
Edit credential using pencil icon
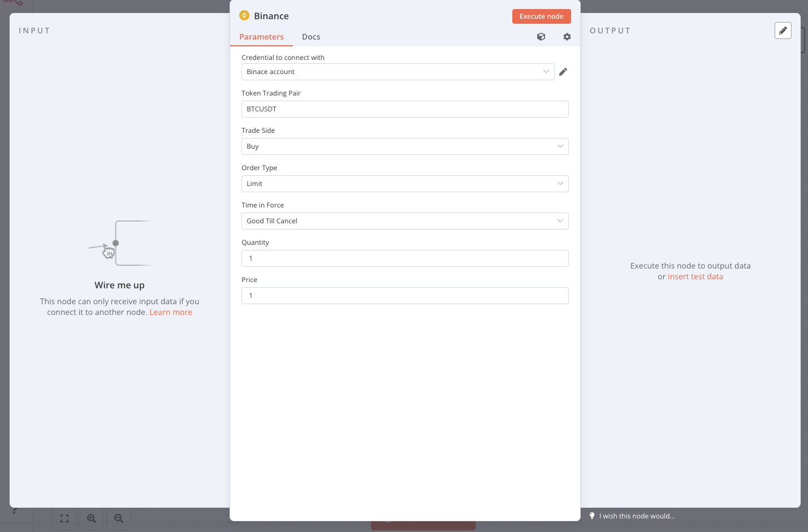point(563,72)
